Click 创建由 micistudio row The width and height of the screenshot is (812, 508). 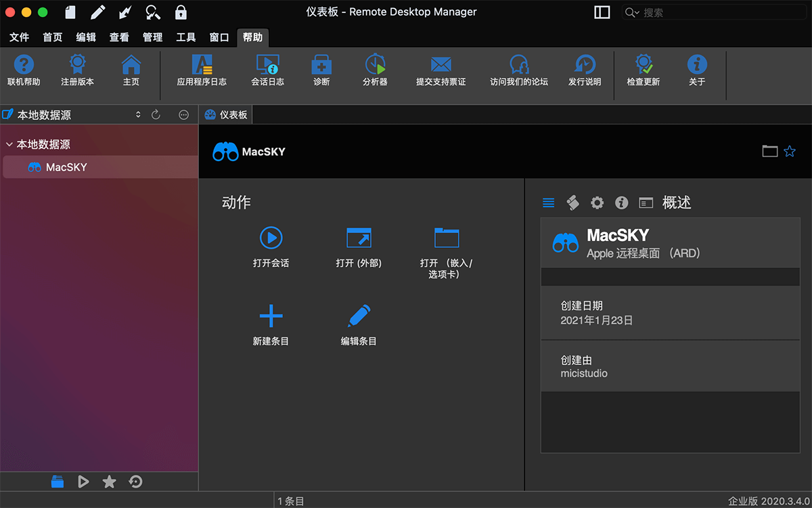click(x=670, y=366)
